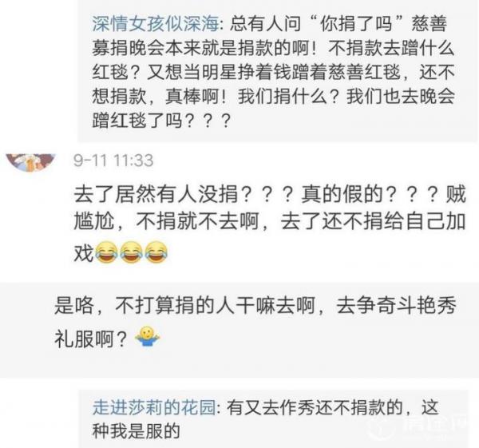
Task: Tap the first laughing-crying emoji
Action: point(107,252)
